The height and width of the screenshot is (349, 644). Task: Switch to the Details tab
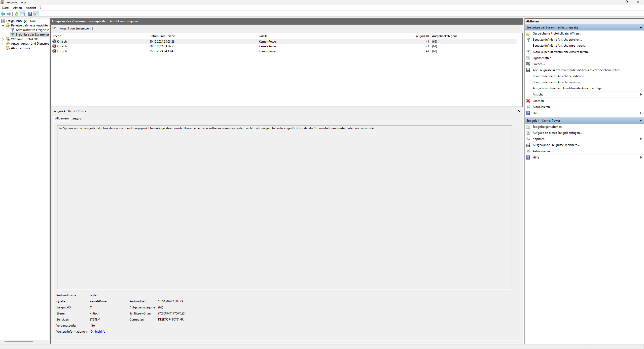76,119
